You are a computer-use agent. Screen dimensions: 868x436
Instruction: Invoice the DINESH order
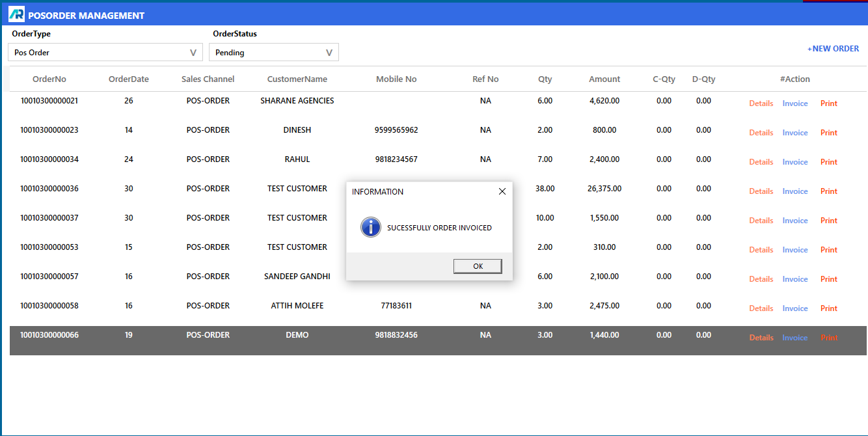click(x=794, y=133)
